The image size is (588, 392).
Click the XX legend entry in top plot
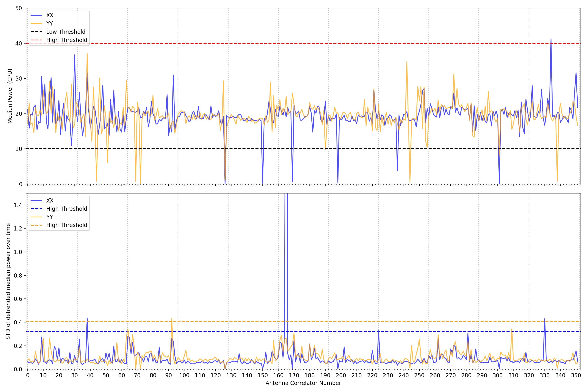pos(50,15)
